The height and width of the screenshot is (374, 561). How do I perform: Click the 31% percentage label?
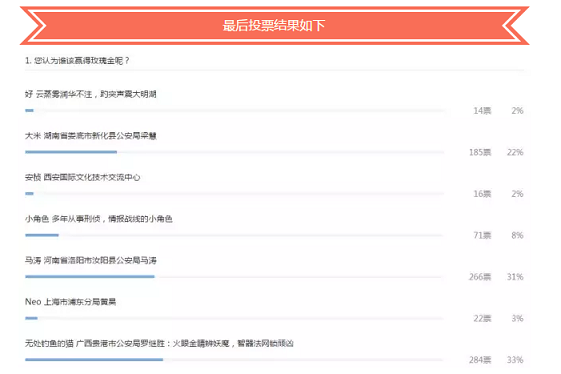(x=515, y=277)
